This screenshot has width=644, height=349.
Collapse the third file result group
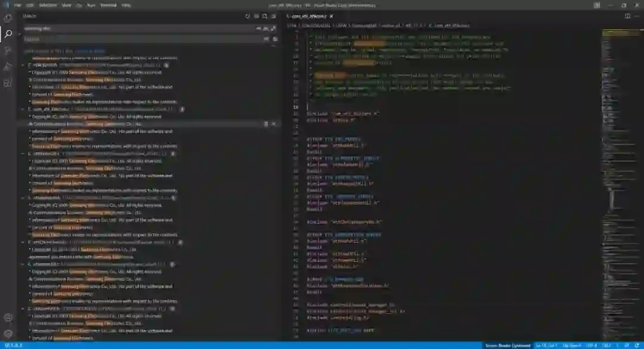(x=23, y=154)
